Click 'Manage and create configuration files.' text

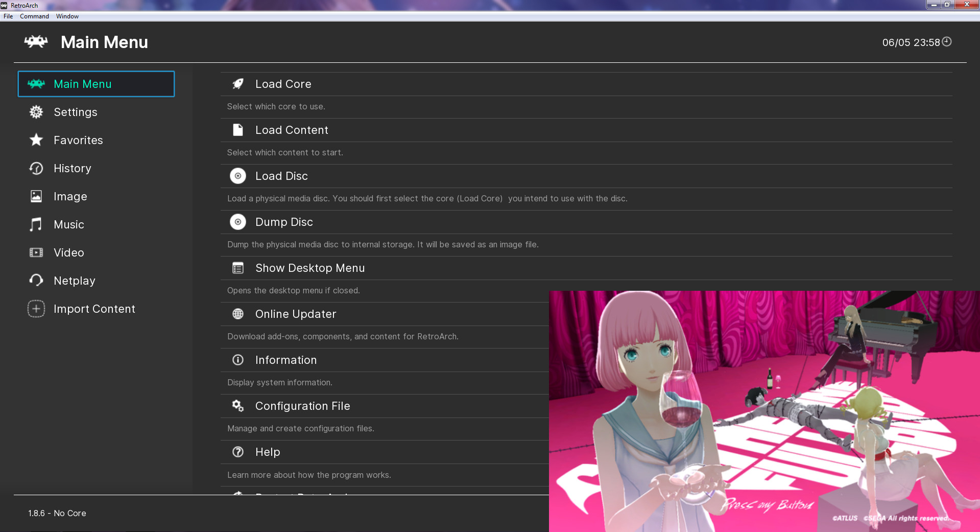pyautogui.click(x=300, y=428)
